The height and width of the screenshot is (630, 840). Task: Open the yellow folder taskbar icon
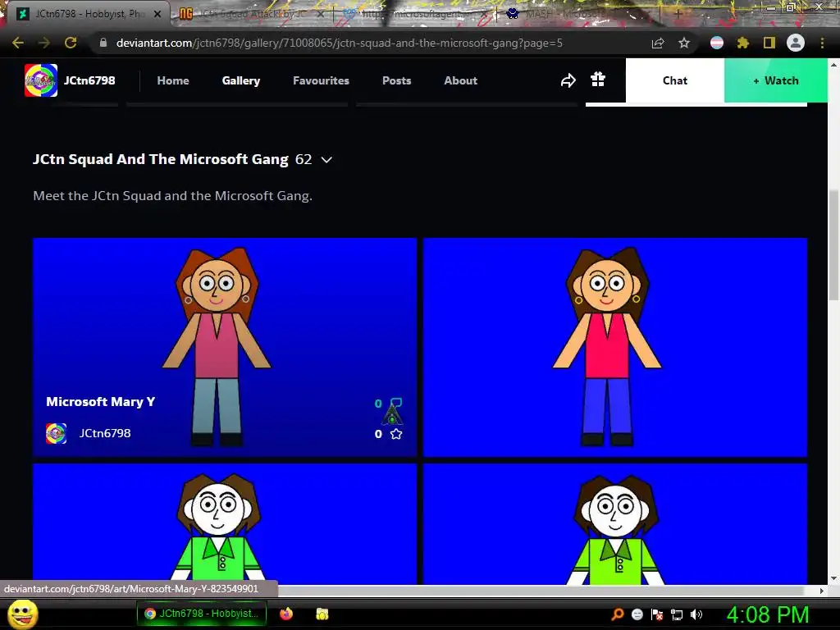pos(322,614)
